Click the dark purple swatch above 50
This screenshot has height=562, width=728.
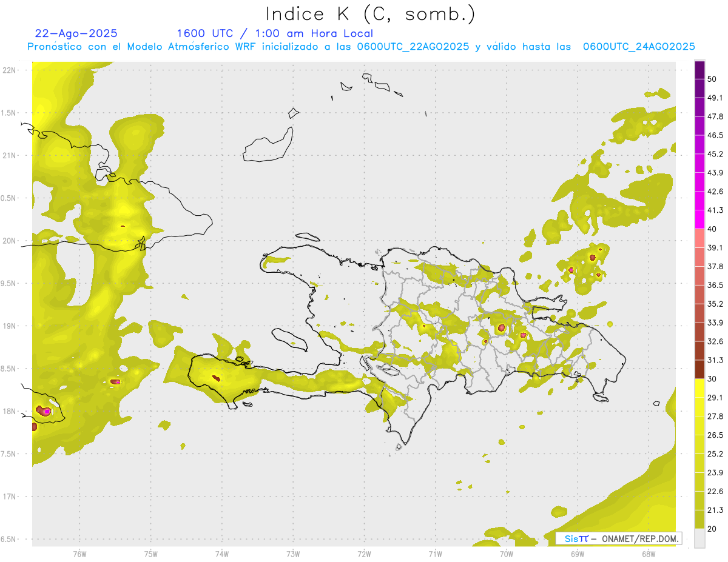699,69
